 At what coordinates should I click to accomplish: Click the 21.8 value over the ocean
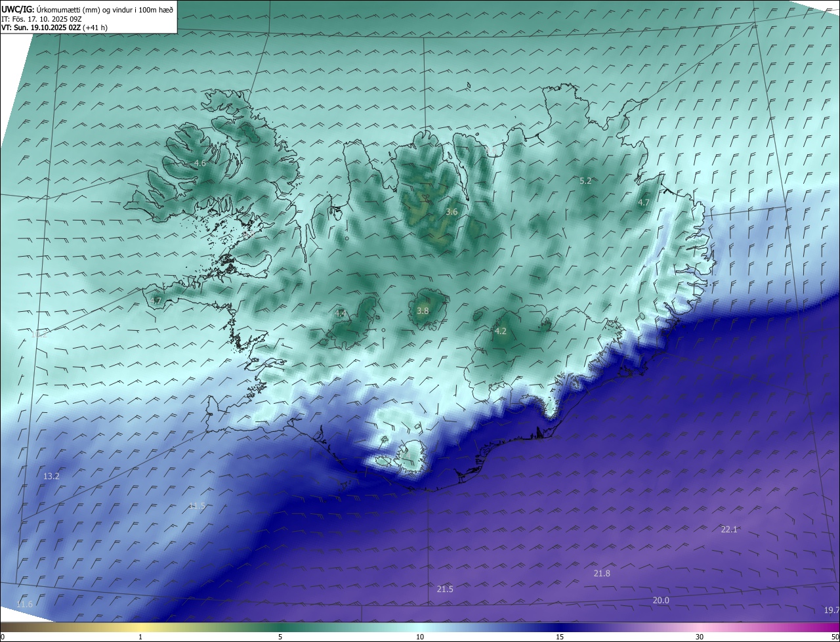(602, 573)
